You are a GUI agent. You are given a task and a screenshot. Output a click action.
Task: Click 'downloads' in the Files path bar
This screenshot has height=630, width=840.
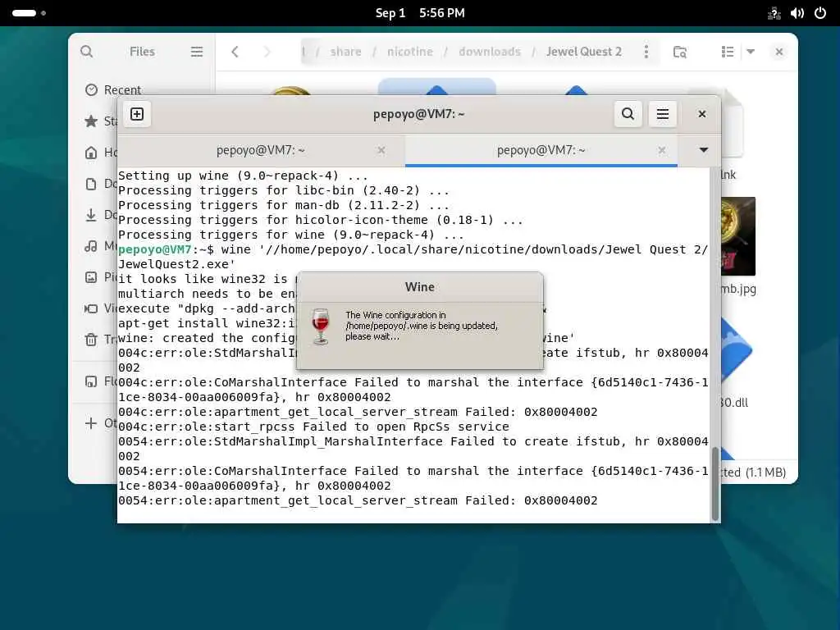490,52
